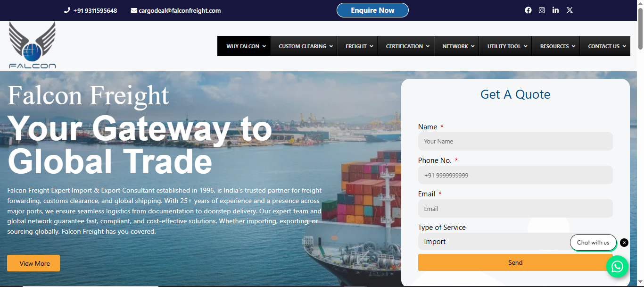Viewport: 644px width, 287px height.
Task: Click the green WhatsApp chat icon
Action: pyautogui.click(x=617, y=267)
